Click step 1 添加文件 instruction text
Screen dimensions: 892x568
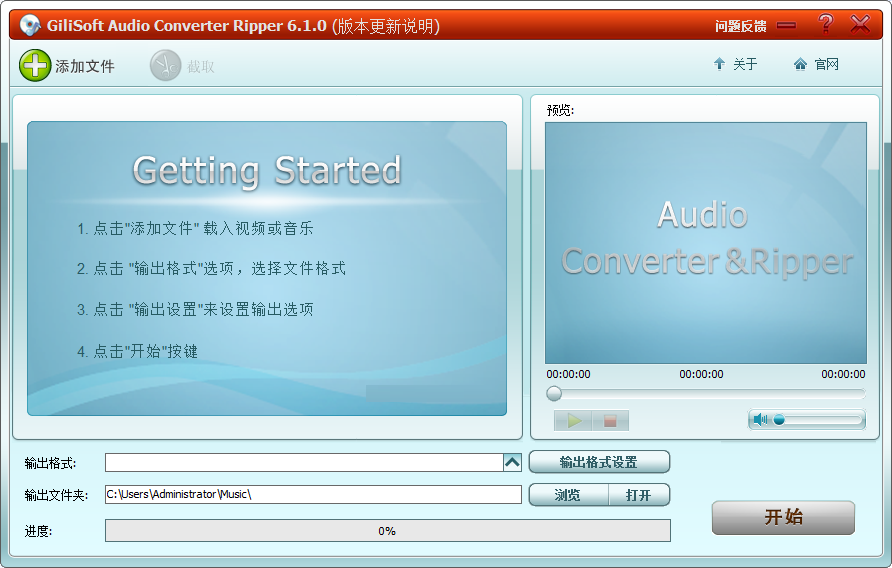pyautogui.click(x=195, y=229)
